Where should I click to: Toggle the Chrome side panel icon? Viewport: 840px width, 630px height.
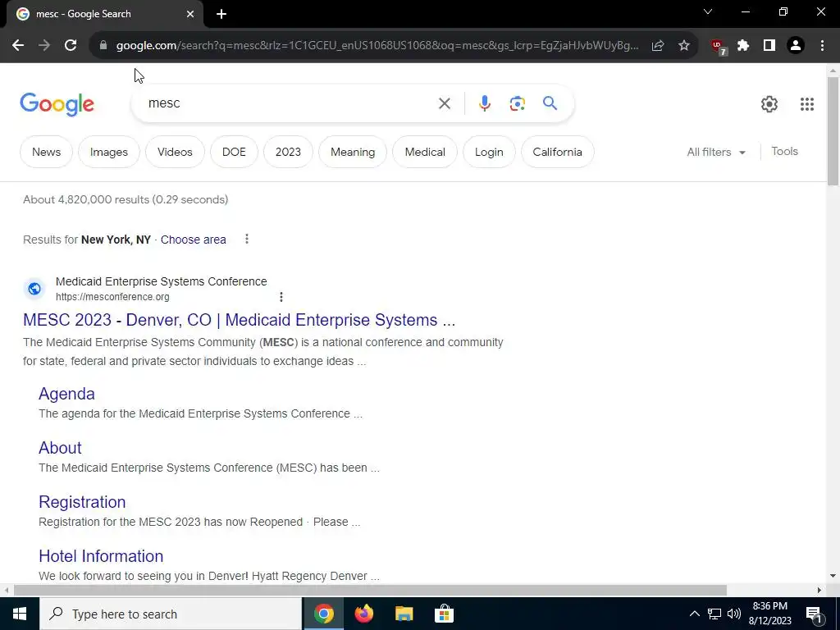tap(769, 46)
